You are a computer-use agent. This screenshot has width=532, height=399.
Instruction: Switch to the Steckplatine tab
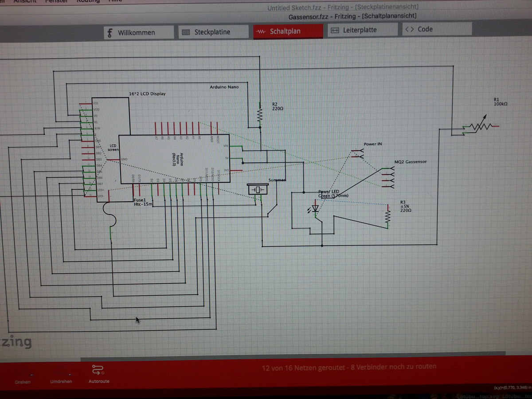click(214, 32)
